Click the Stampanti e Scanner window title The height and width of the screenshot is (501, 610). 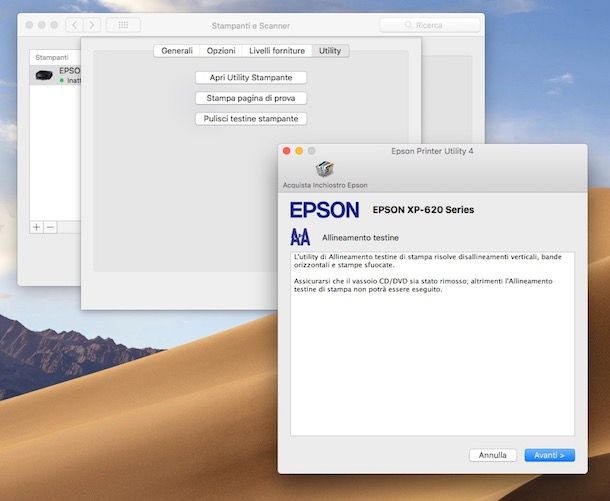251,26
